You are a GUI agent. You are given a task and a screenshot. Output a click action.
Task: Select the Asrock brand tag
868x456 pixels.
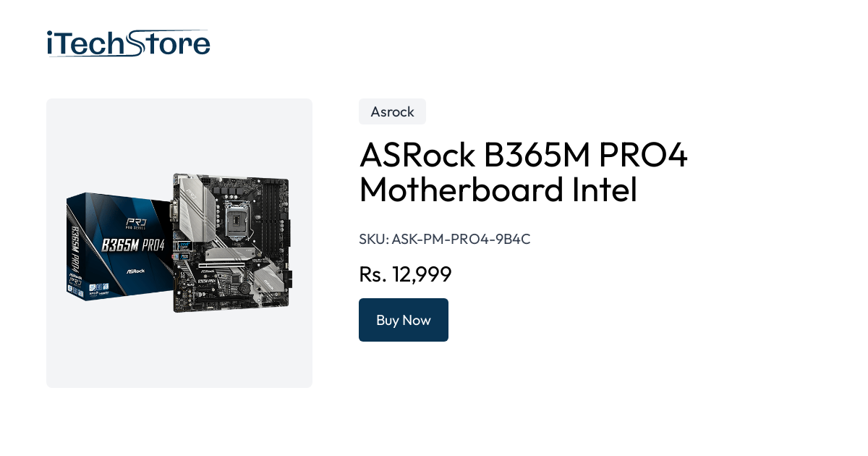pos(392,111)
